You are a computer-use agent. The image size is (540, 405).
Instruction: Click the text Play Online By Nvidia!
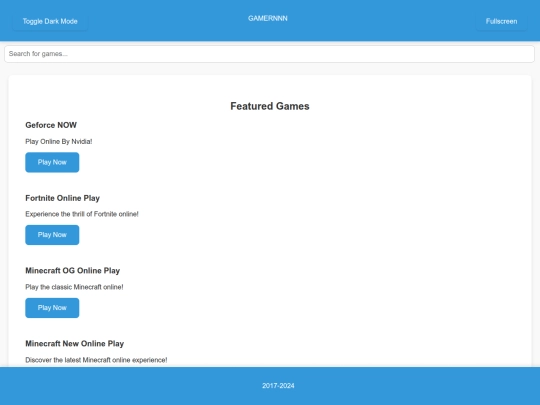(x=59, y=142)
